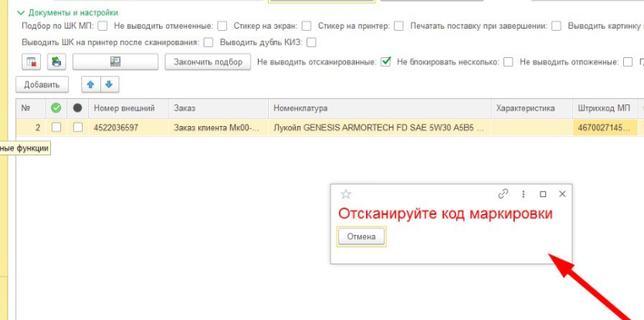Select row number 2 cell

tap(30, 128)
